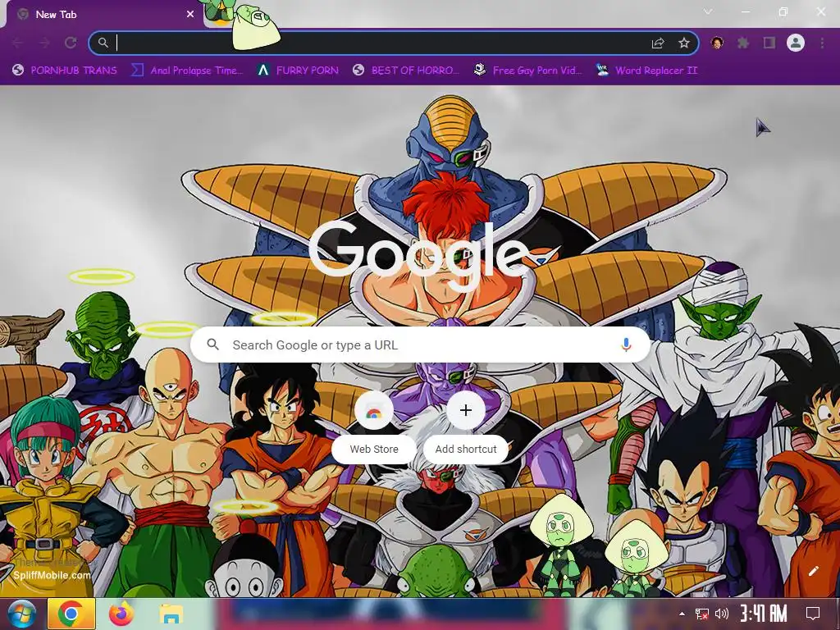The height and width of the screenshot is (630, 840).
Task: Click the share page icon in address bar
Action: (658, 43)
